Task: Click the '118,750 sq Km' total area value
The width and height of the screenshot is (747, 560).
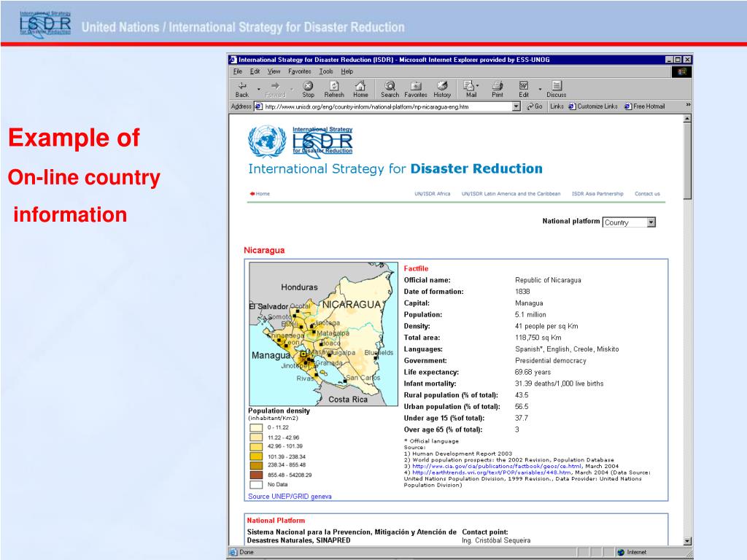Action: (538, 337)
